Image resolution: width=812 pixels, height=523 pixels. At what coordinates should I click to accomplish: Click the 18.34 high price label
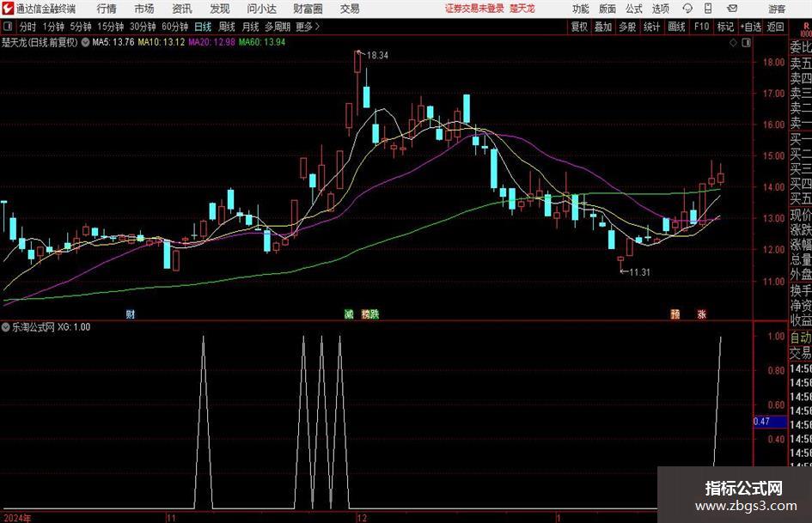(x=377, y=56)
